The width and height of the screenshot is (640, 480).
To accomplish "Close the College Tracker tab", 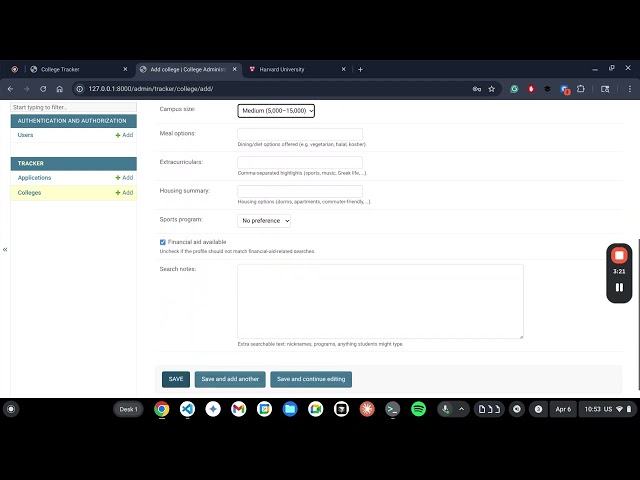I will [125, 69].
